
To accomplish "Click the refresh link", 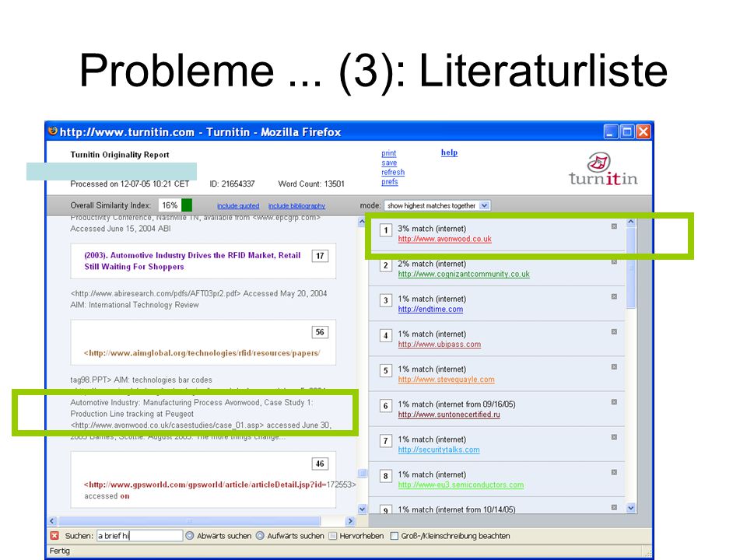I will (x=393, y=173).
